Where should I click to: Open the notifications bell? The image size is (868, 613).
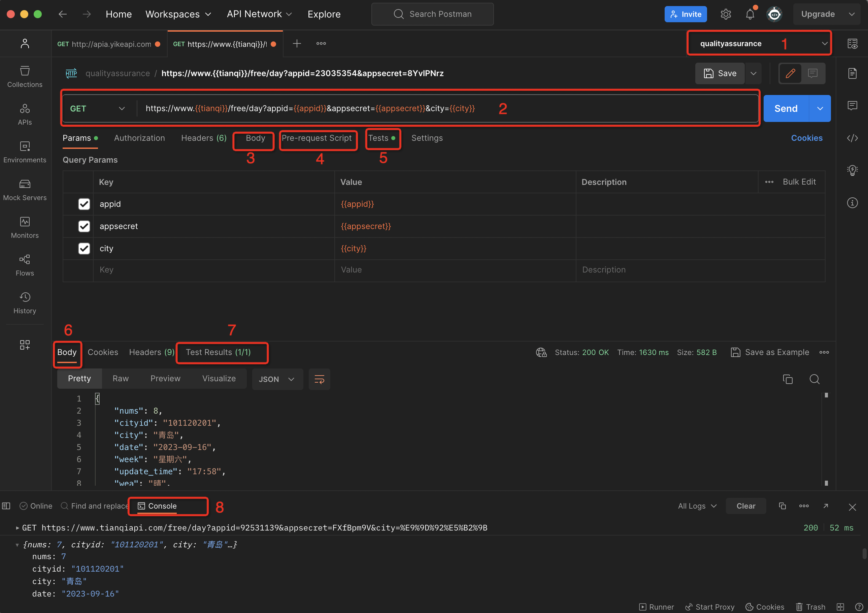[x=750, y=14]
